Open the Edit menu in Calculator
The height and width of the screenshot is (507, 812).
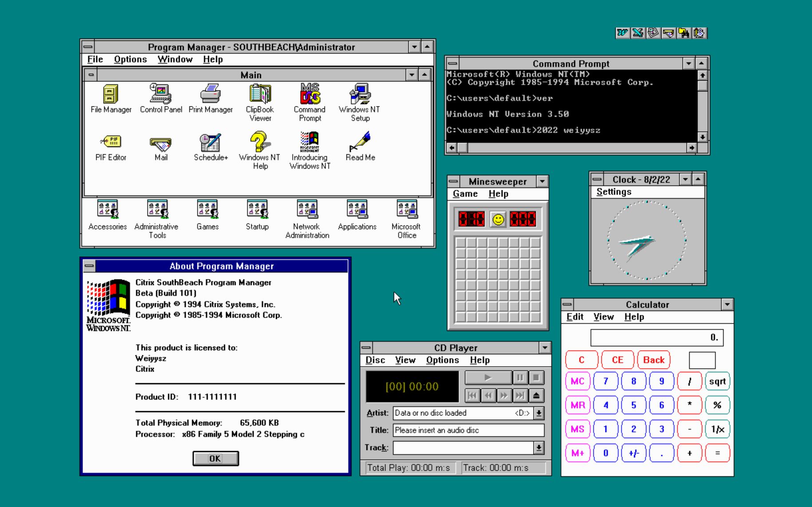coord(575,317)
